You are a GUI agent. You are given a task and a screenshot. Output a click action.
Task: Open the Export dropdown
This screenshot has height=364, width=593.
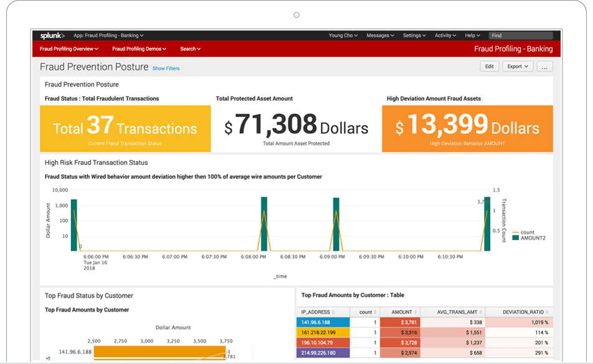pos(516,66)
